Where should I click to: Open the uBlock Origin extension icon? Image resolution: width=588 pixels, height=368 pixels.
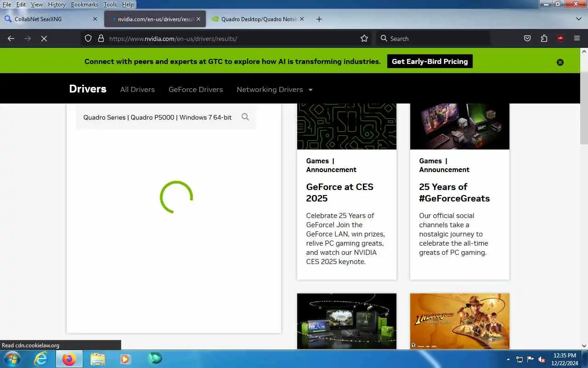click(x=560, y=39)
